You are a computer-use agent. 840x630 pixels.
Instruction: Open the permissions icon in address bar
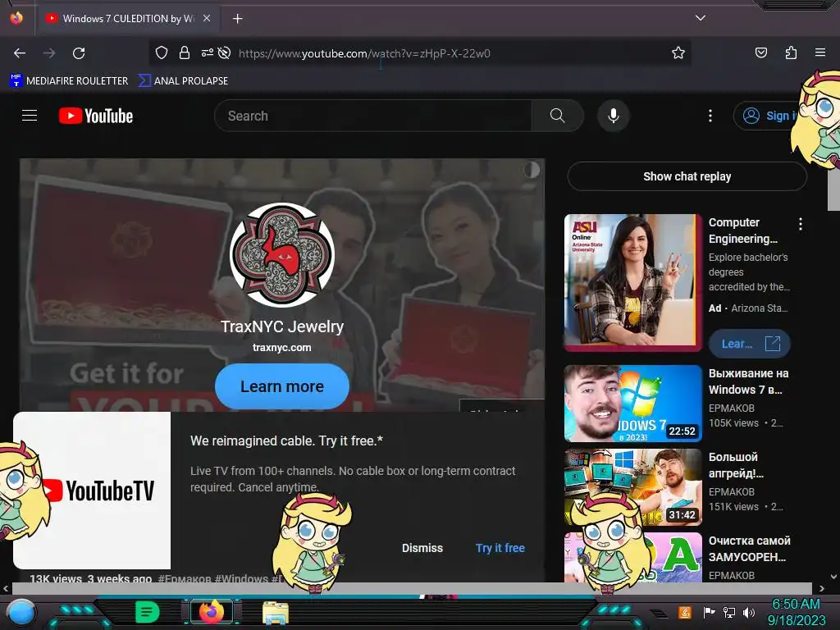(207, 52)
